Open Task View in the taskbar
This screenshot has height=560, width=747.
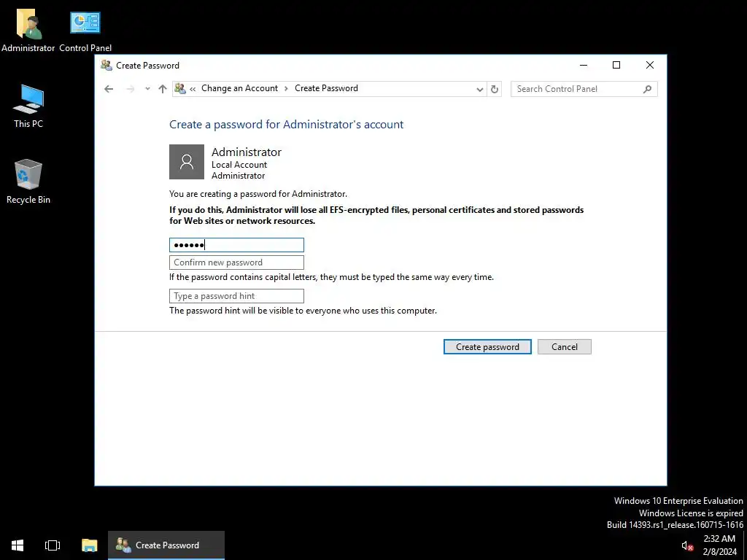click(x=53, y=545)
